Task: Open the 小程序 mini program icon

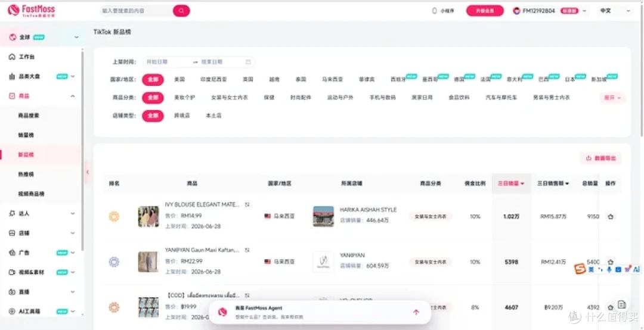Action: [x=435, y=11]
